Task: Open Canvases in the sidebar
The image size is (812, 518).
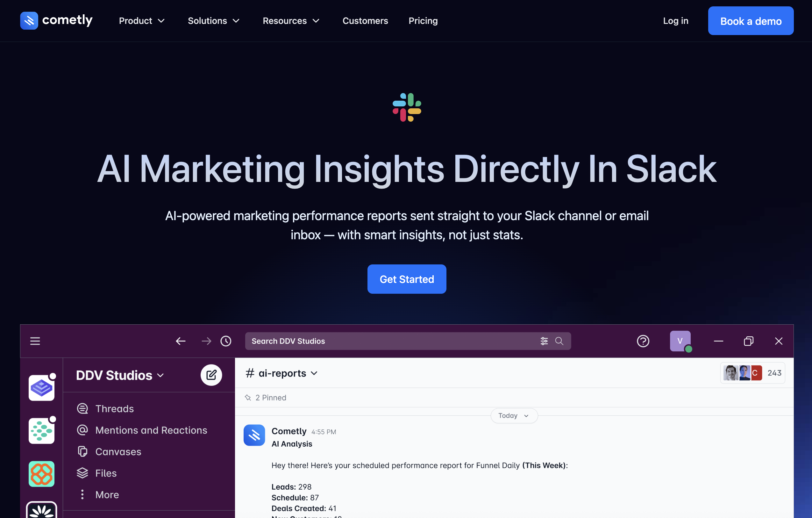Action: pos(109,452)
